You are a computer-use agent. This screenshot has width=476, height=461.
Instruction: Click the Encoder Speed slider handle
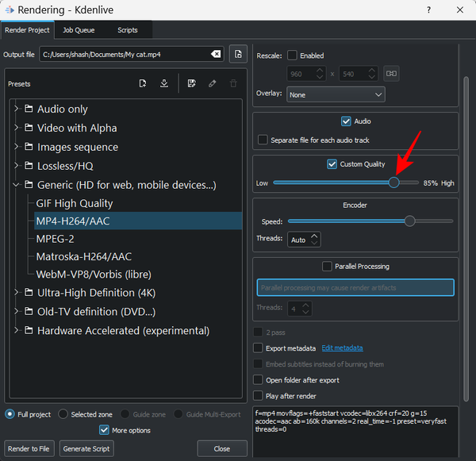tap(409, 221)
